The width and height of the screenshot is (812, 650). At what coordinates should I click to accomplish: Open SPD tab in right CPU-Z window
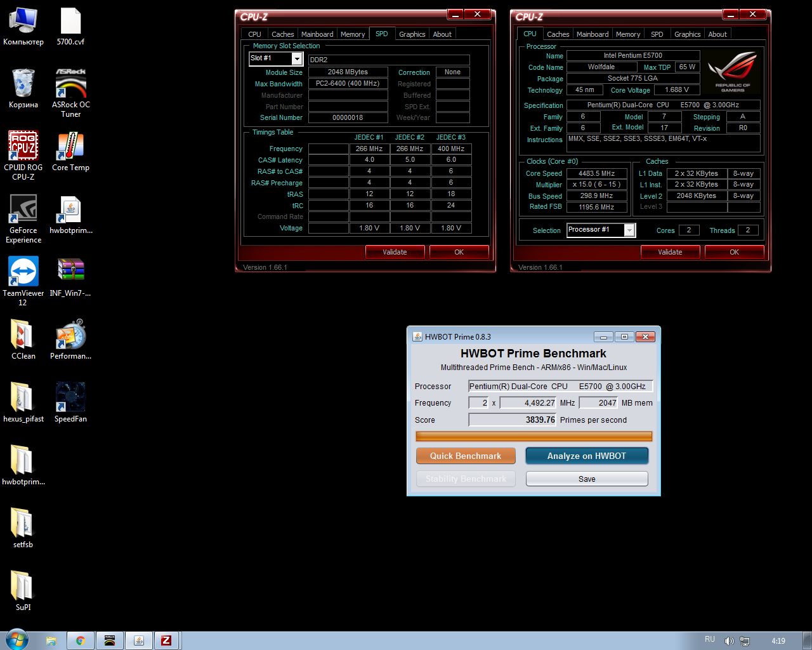pos(657,34)
